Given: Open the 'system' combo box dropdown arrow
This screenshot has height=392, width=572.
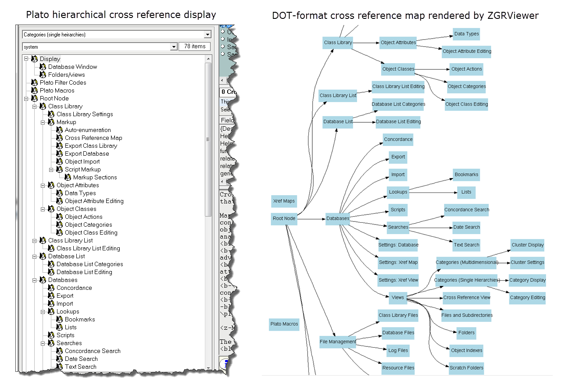Looking at the screenshot, I should pos(173,47).
